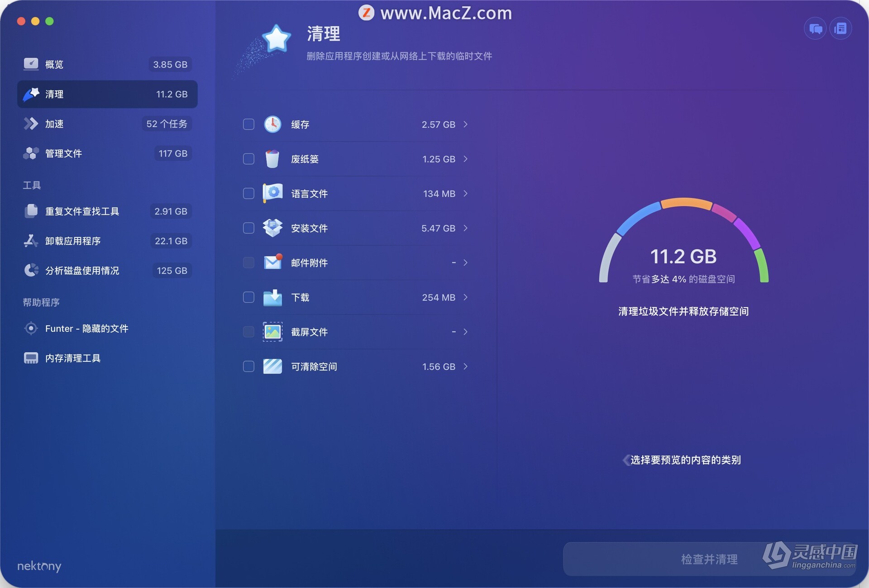Click the 22.1 GB badge on 卸载应用程序
Screen dimensions: 869x588
tap(171, 241)
